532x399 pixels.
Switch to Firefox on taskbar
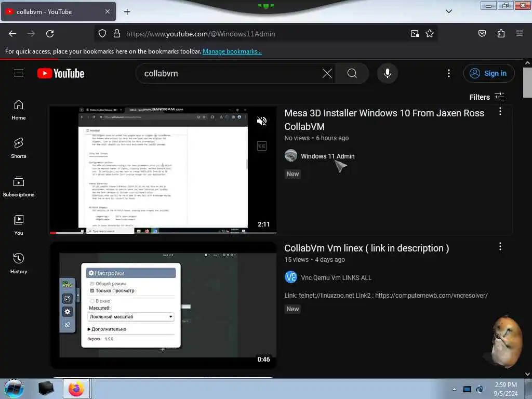[76, 389]
